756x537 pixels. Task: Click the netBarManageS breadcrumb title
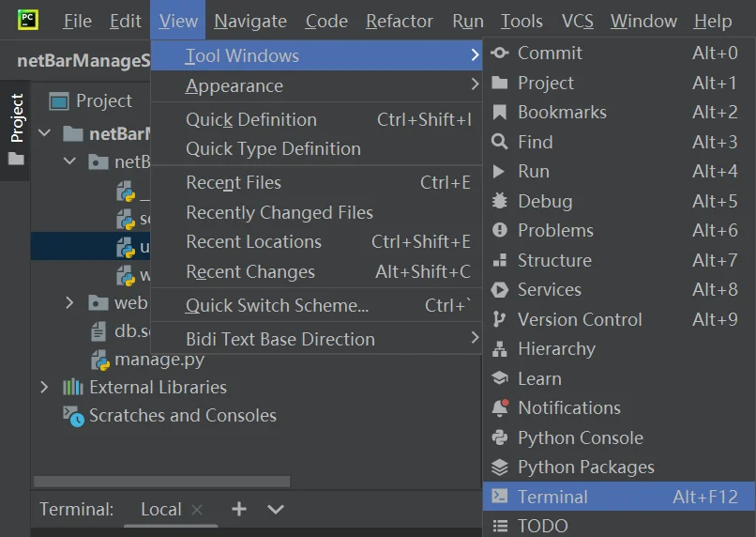click(x=83, y=61)
